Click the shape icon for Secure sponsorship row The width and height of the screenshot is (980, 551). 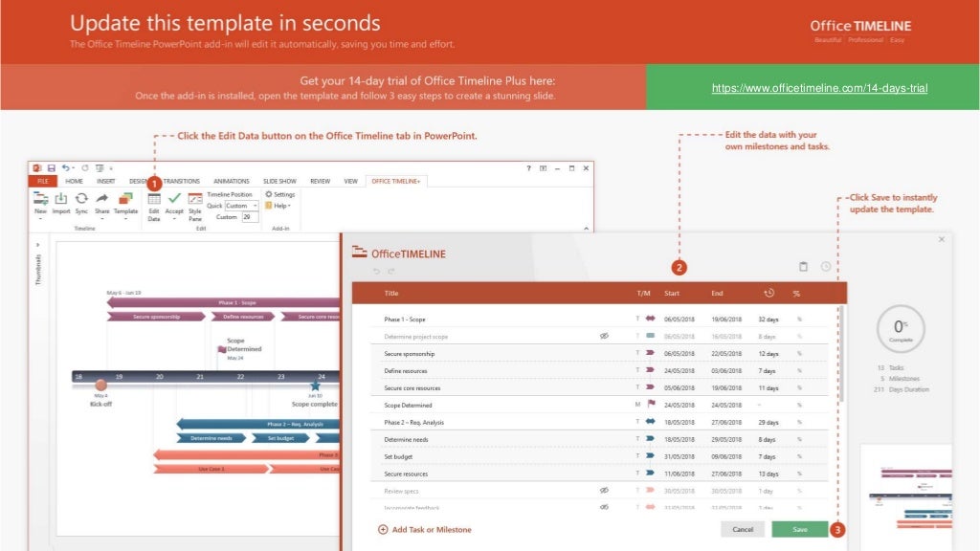[x=650, y=353]
